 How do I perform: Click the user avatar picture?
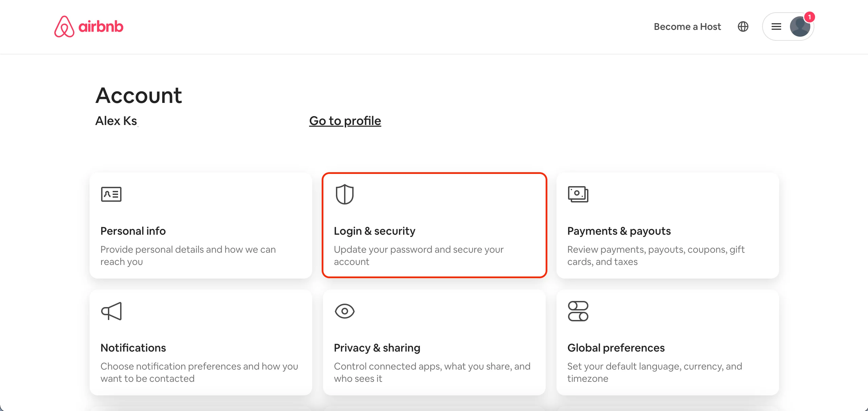coord(799,27)
